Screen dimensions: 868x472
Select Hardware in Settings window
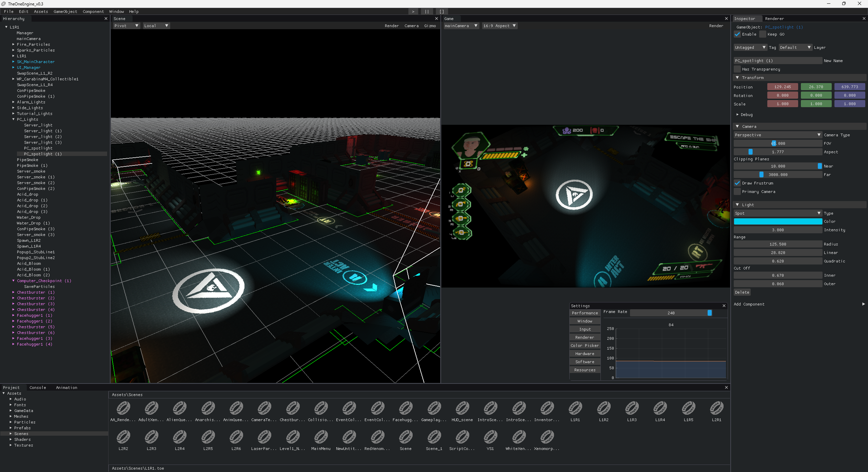(x=585, y=354)
